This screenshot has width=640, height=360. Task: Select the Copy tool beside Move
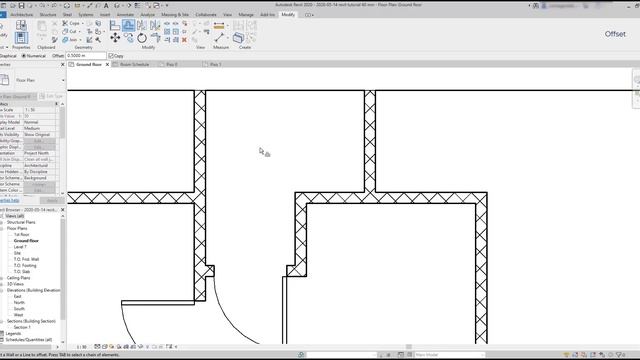pyautogui.click(x=128, y=38)
